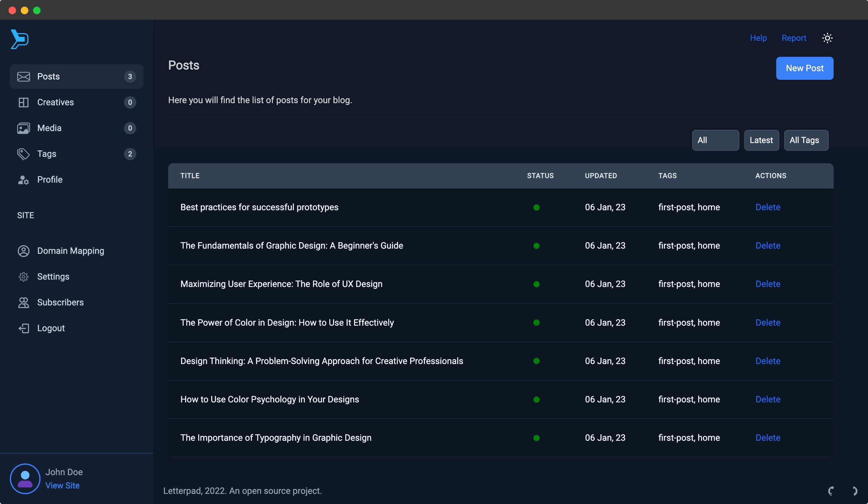Open Creatives via its layout icon
The height and width of the screenshot is (504, 868).
coord(23,102)
